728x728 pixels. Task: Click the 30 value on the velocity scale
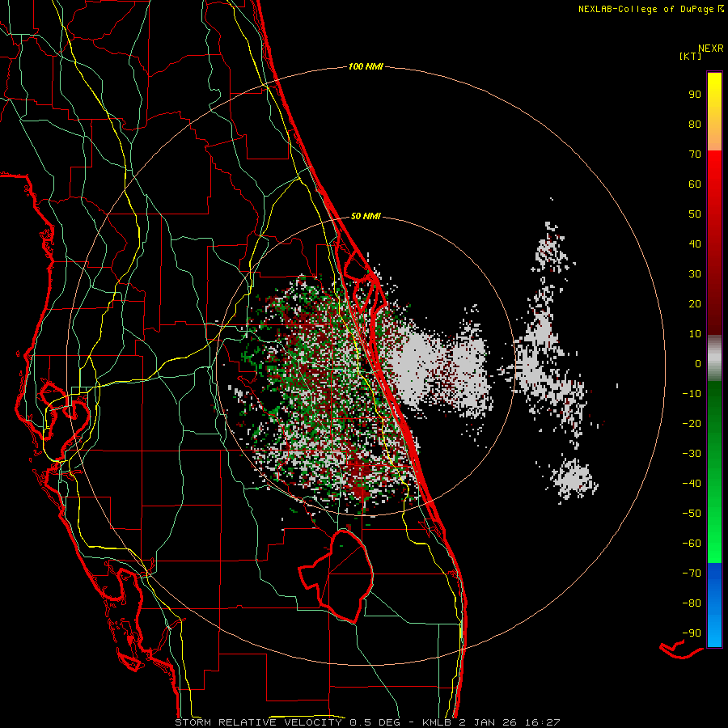point(695,274)
